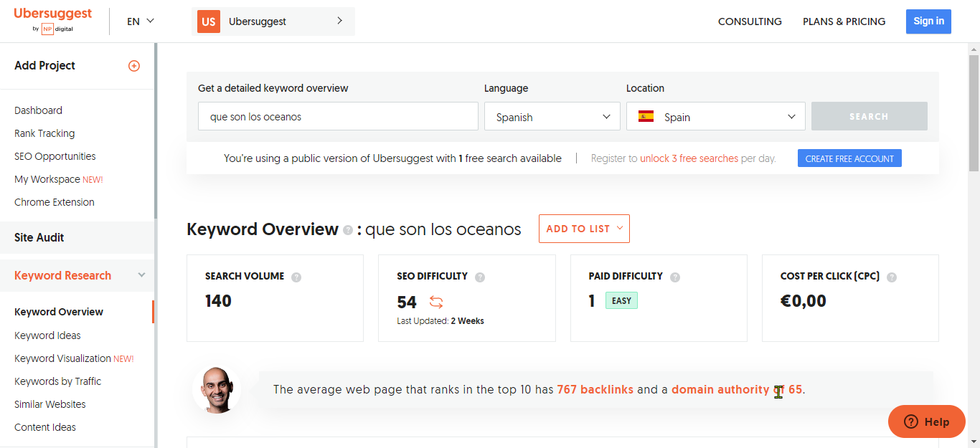Click the orange US project badge
Image resolution: width=980 pixels, height=448 pixels.
coord(209,22)
